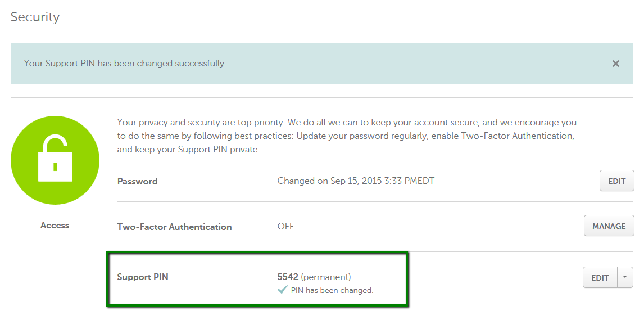Edit the Support PIN

click(x=600, y=277)
